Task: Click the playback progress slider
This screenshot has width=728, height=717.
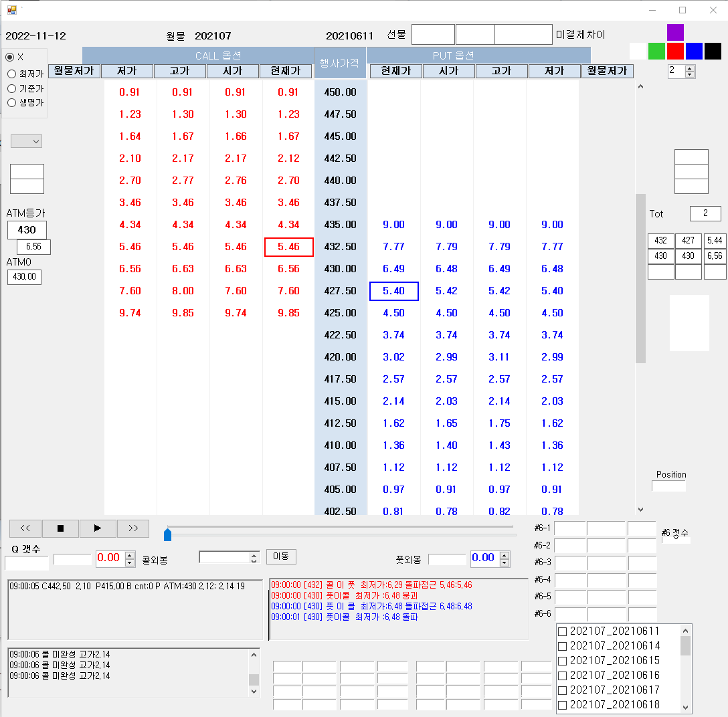Action: coord(168,534)
